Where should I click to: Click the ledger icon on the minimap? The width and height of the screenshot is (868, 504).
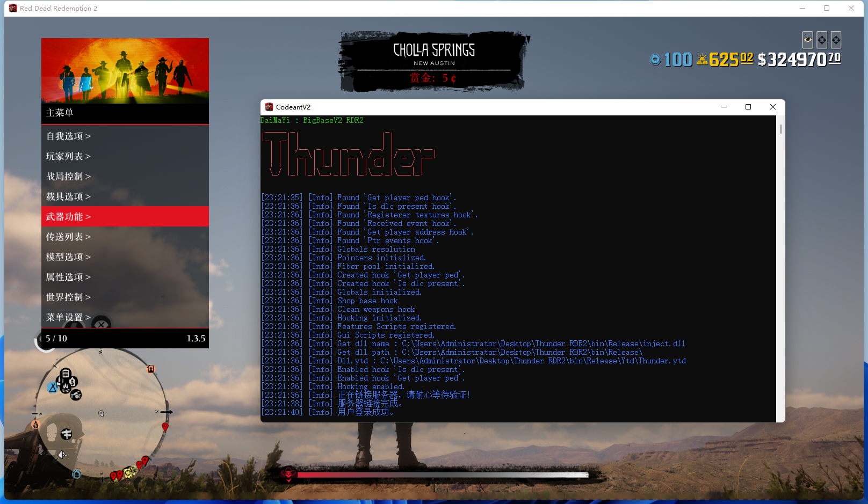(x=66, y=374)
